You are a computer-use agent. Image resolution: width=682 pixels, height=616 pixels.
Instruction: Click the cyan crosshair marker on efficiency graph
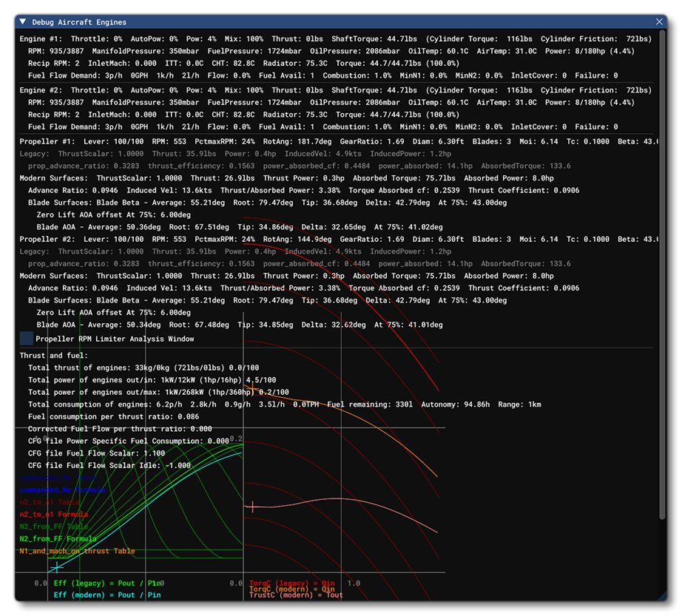56,567
